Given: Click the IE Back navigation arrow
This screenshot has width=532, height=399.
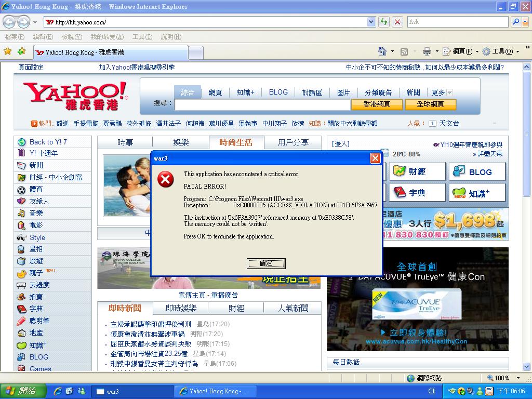Looking at the screenshot, I should coord(9,22).
